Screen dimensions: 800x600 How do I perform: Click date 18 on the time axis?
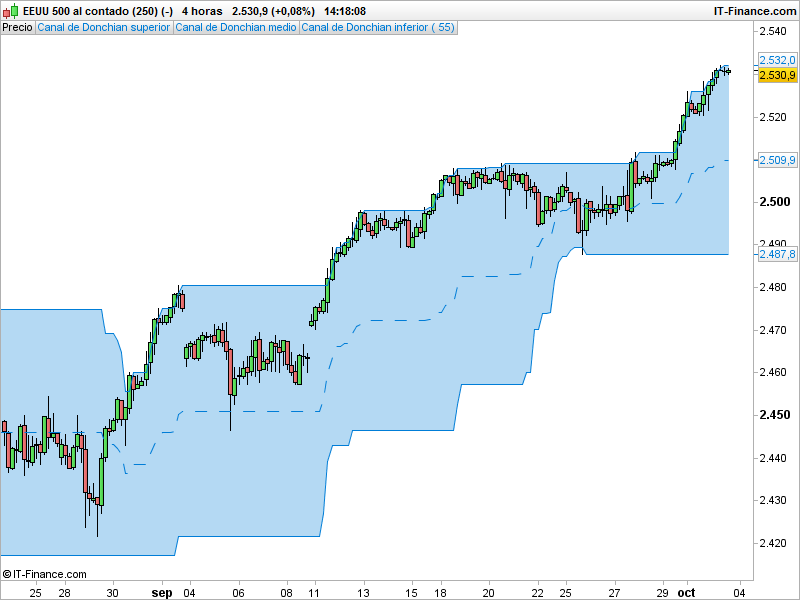[x=440, y=593]
